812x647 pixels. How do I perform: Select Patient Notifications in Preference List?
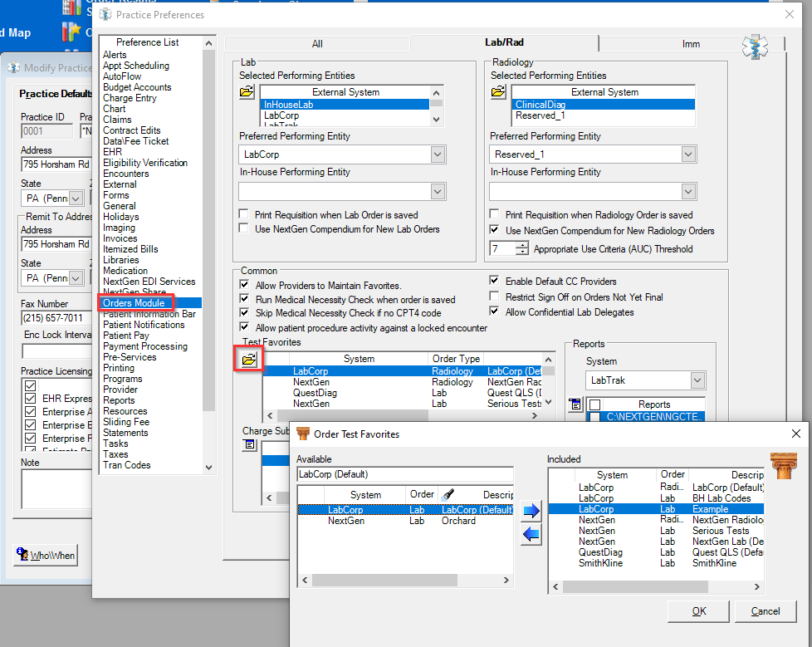pyautogui.click(x=144, y=325)
